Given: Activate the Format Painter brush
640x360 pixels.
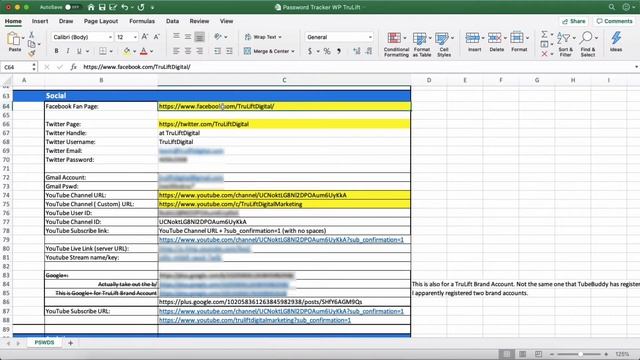Looking at the screenshot, I should click(x=31, y=53).
